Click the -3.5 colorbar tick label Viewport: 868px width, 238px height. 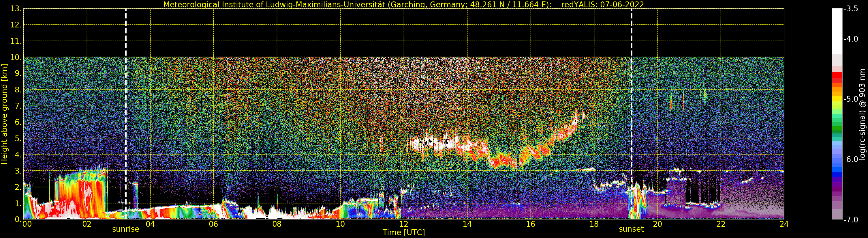coord(851,9)
